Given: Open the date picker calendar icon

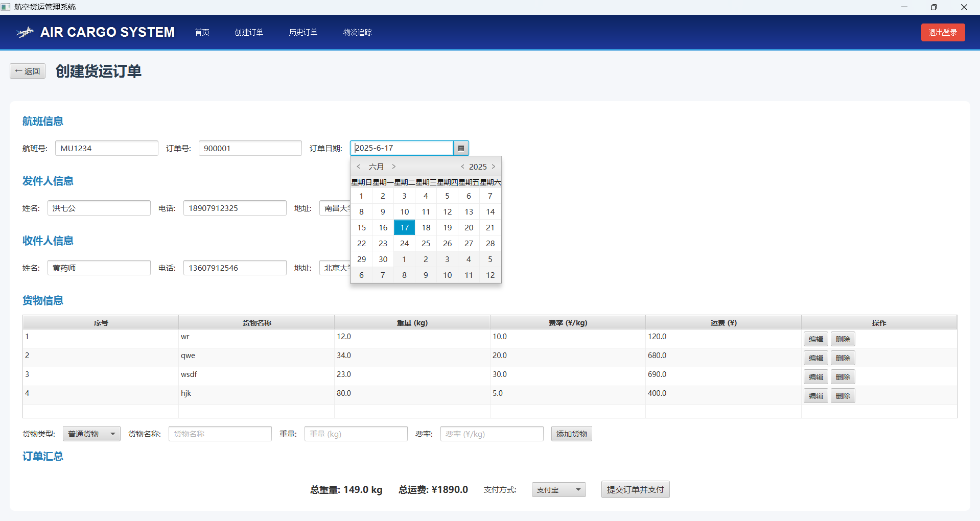Looking at the screenshot, I should pyautogui.click(x=461, y=148).
